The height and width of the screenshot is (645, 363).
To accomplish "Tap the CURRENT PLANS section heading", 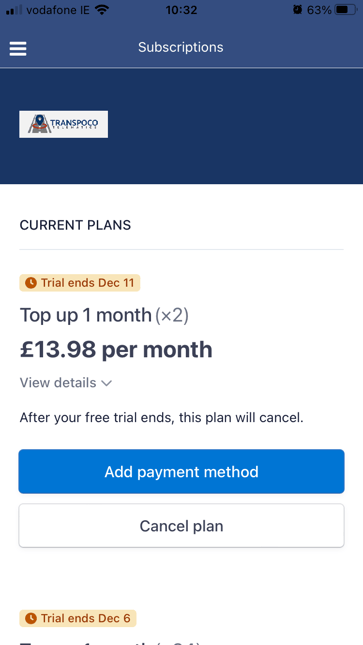I will point(75,225).
